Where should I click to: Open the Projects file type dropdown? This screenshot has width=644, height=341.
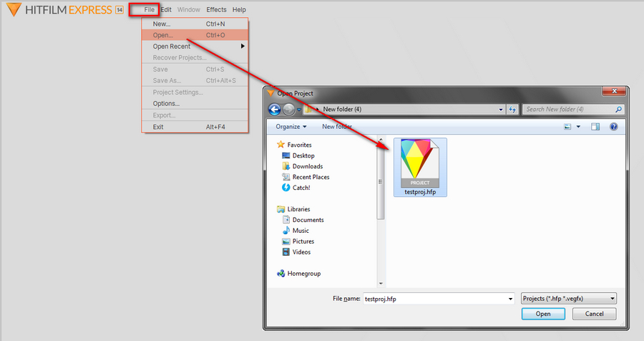(x=568, y=299)
